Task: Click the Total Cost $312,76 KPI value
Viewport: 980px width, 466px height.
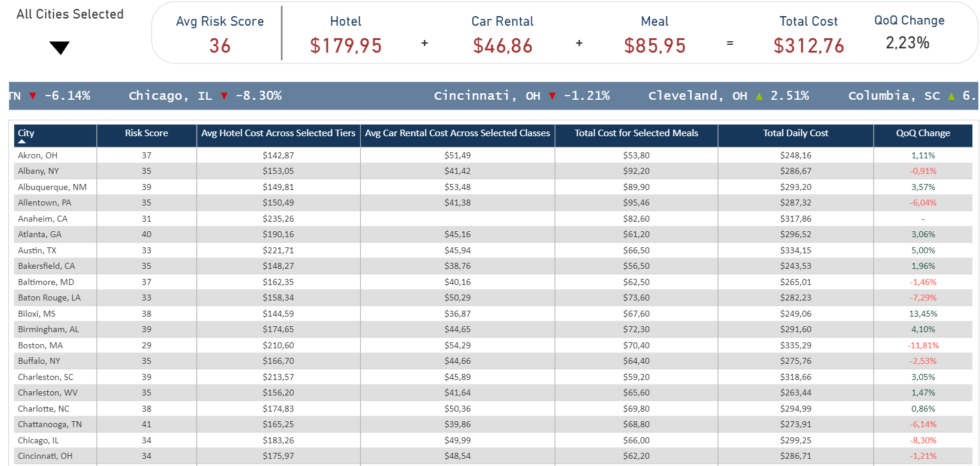Action: (809, 46)
